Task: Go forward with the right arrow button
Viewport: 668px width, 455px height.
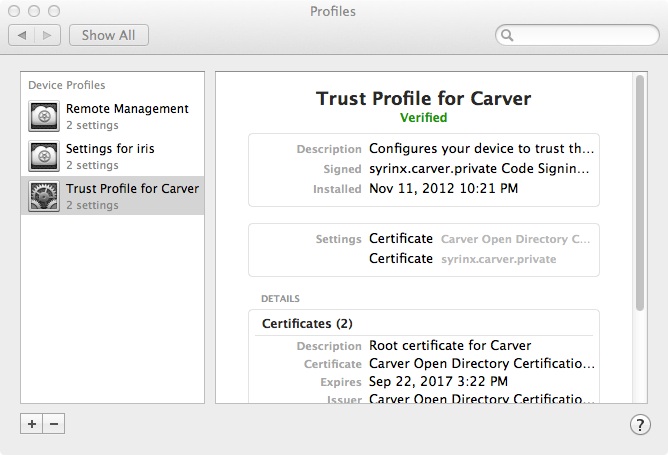Action: pyautogui.click(x=46, y=35)
